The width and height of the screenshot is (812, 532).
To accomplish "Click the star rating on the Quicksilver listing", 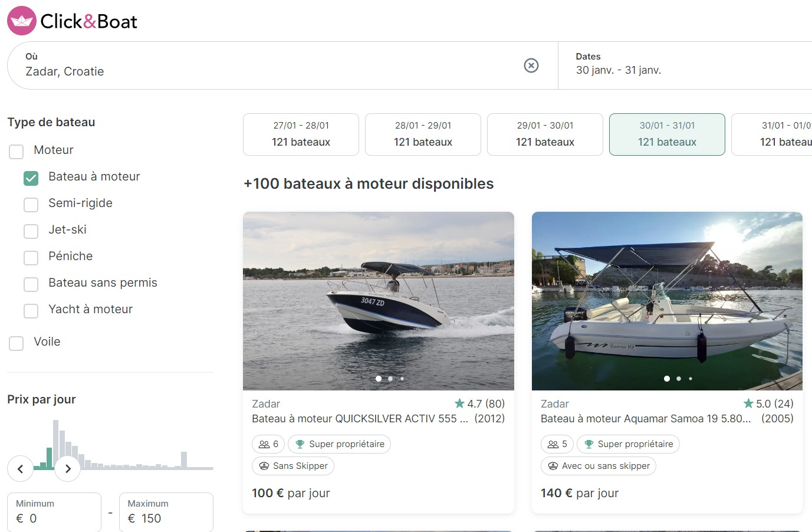I will click(x=479, y=404).
